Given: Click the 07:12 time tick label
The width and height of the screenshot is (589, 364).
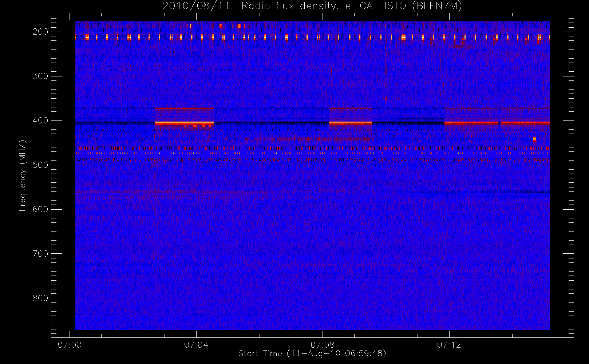Looking at the screenshot, I should [449, 345].
